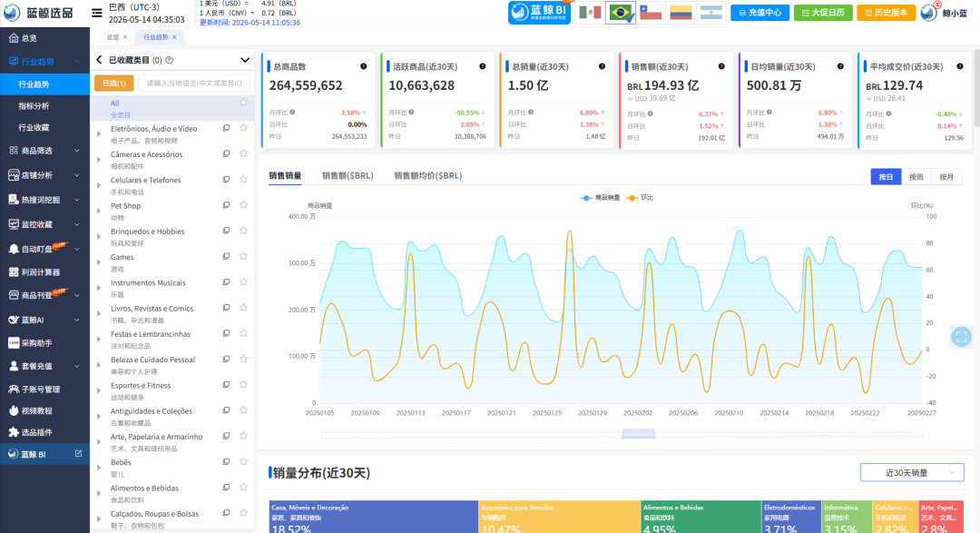Copy icon for Eletrônicos, Áudio e Vídeo

point(226,128)
